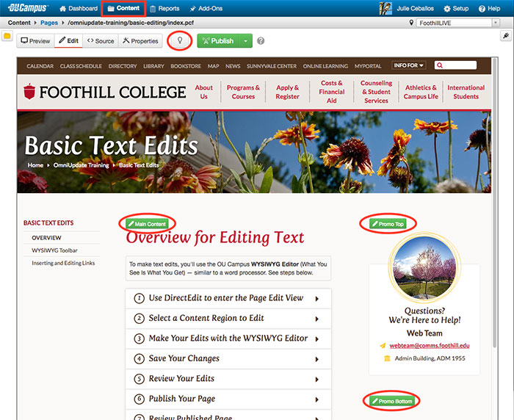Viewport: 514px width, 420px height.
Task: Expand the Publish dropdown arrow
Action: pyautogui.click(x=246, y=41)
